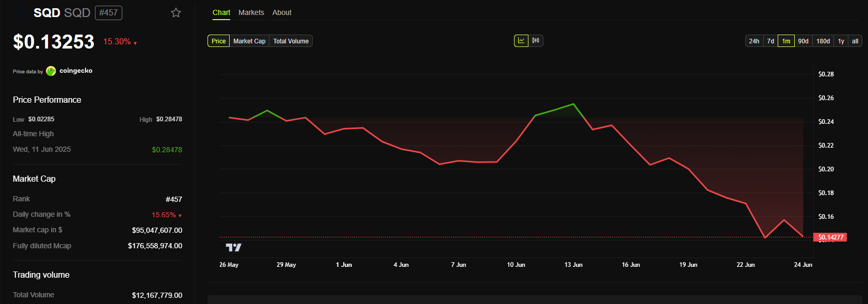Switch to candlestick chart view icon
Viewport: 868px width, 304px height.
click(536, 41)
